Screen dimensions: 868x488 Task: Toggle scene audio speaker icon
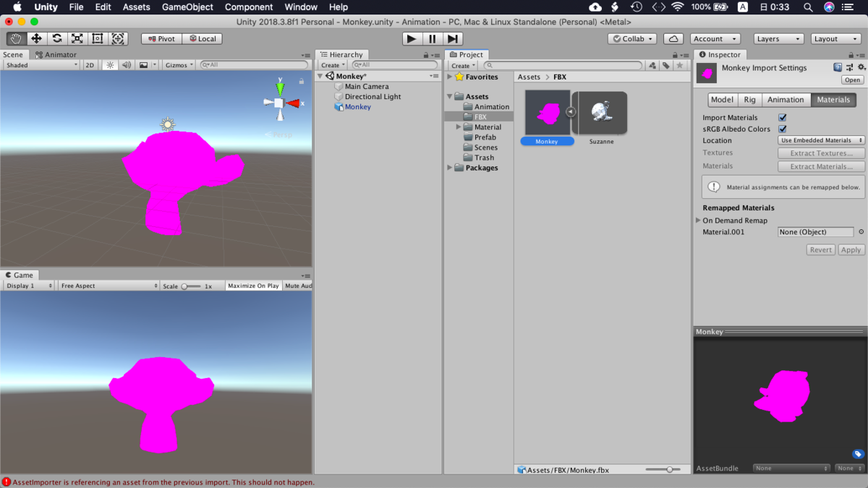[x=127, y=65]
